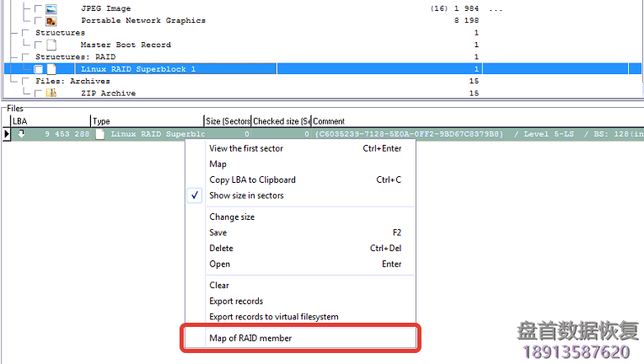Select the Structures: RAID tree node
Viewport: 644px width, 364px height.
click(x=74, y=56)
